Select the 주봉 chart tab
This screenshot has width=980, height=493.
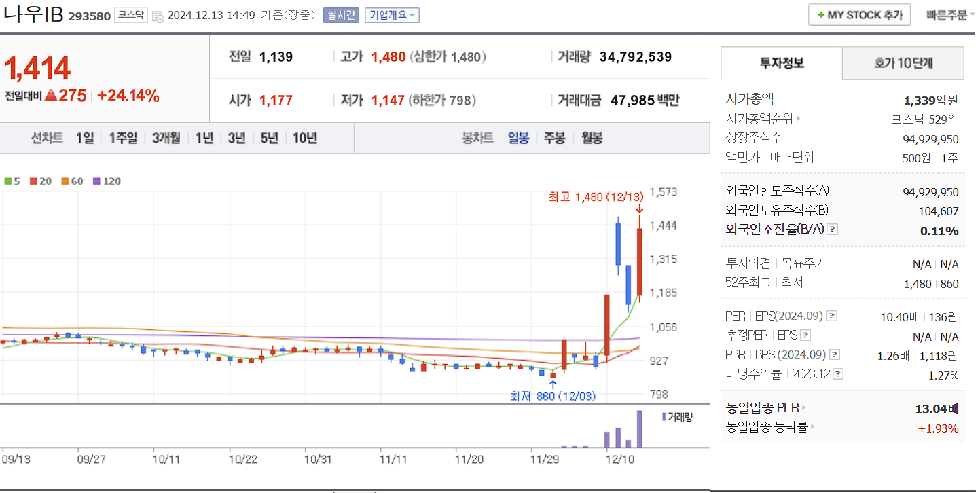click(554, 137)
